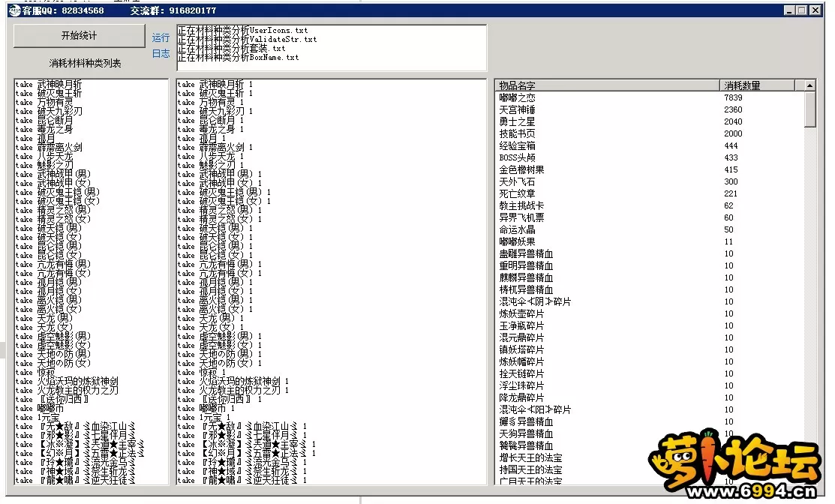
Task: Select 'take 嘟嘟币' in left material list
Action: point(40,409)
